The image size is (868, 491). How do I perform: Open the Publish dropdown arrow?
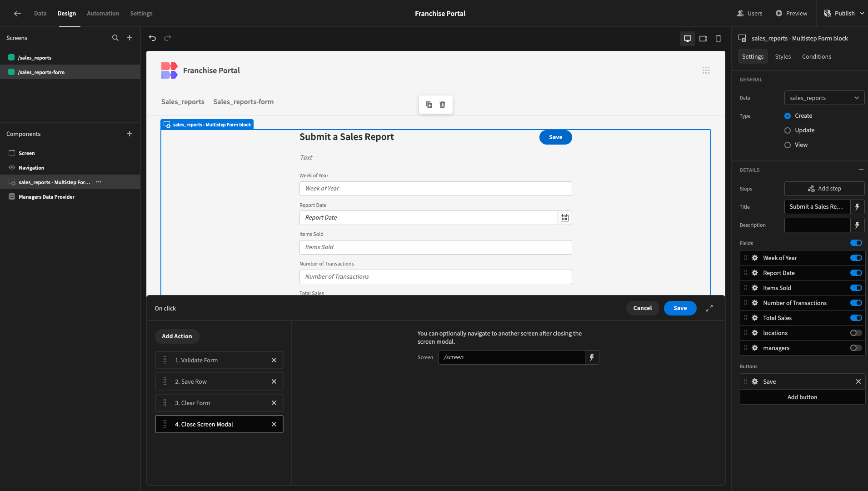coord(862,14)
